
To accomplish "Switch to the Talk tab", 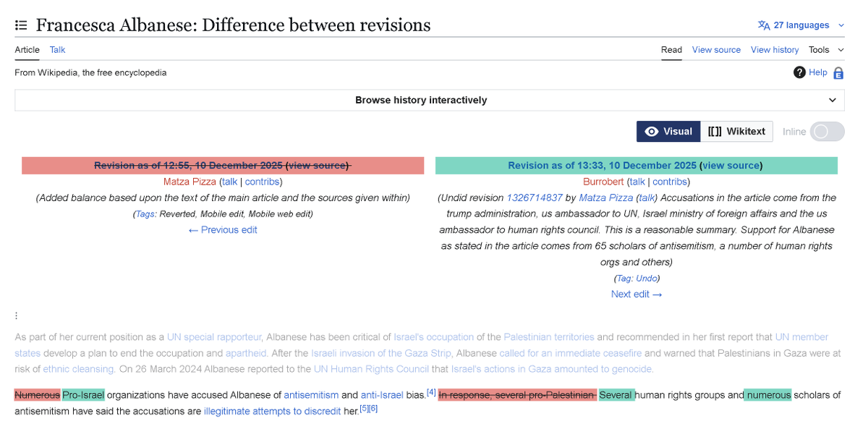I will 57,50.
